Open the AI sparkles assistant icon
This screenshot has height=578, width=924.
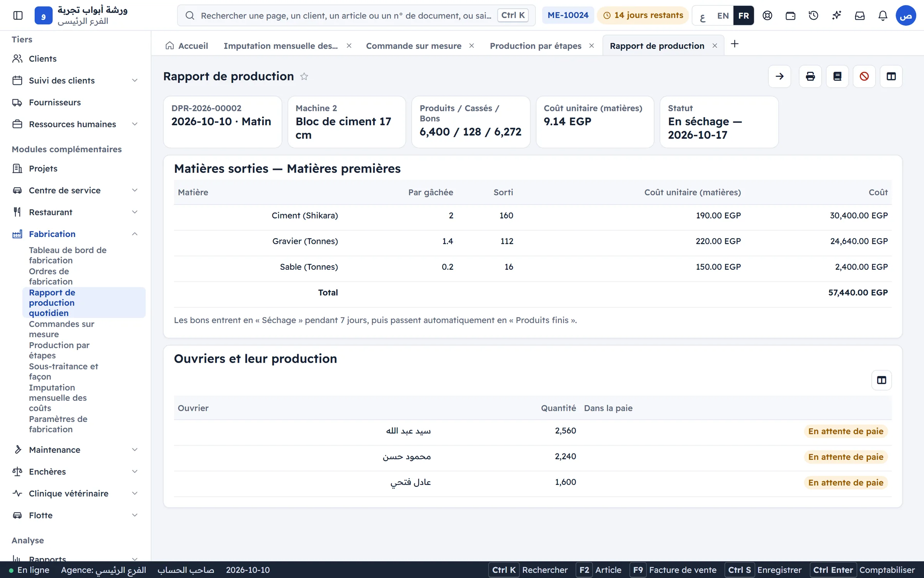[x=837, y=15]
